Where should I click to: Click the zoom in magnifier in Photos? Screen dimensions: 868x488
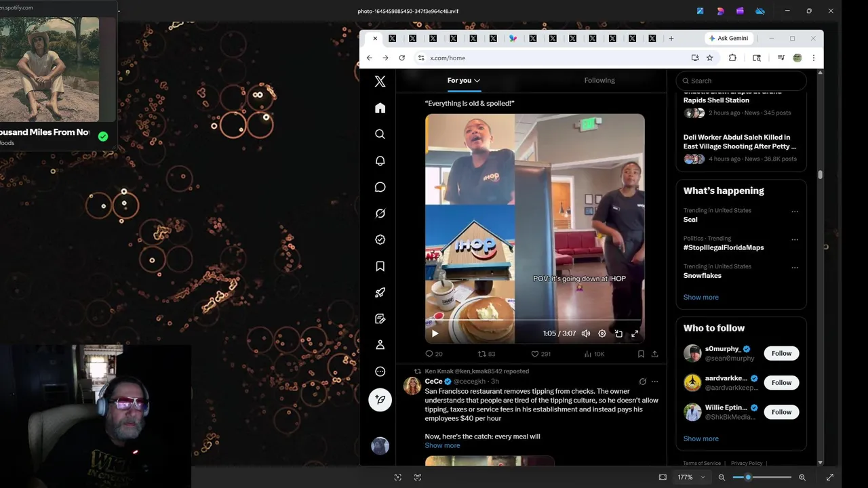tap(802, 477)
